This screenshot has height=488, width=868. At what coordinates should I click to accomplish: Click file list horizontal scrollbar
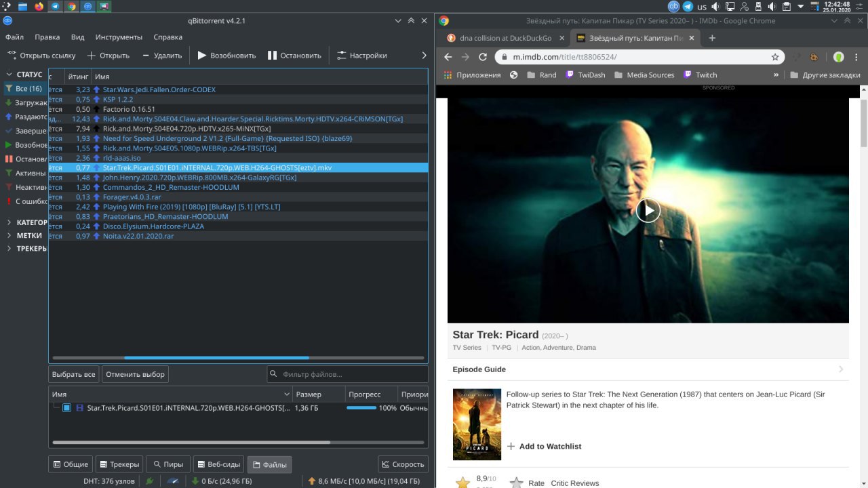tap(191, 443)
